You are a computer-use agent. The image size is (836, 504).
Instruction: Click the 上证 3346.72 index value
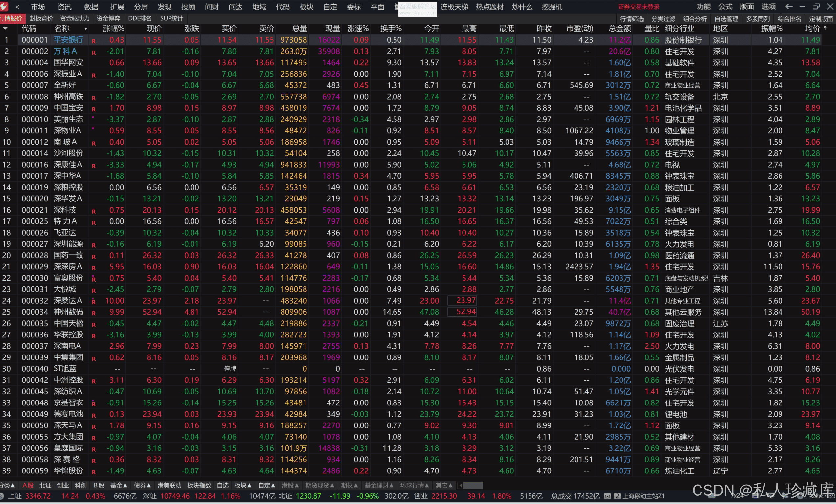coord(38,496)
